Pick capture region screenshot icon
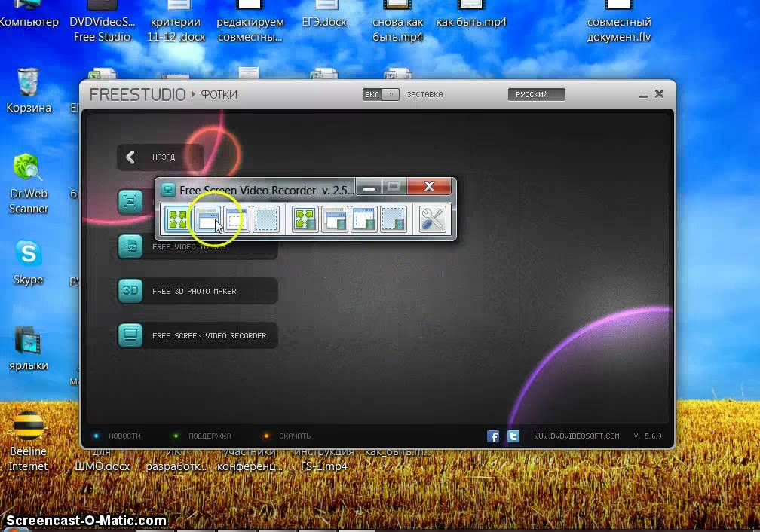The image size is (760, 532). click(266, 219)
